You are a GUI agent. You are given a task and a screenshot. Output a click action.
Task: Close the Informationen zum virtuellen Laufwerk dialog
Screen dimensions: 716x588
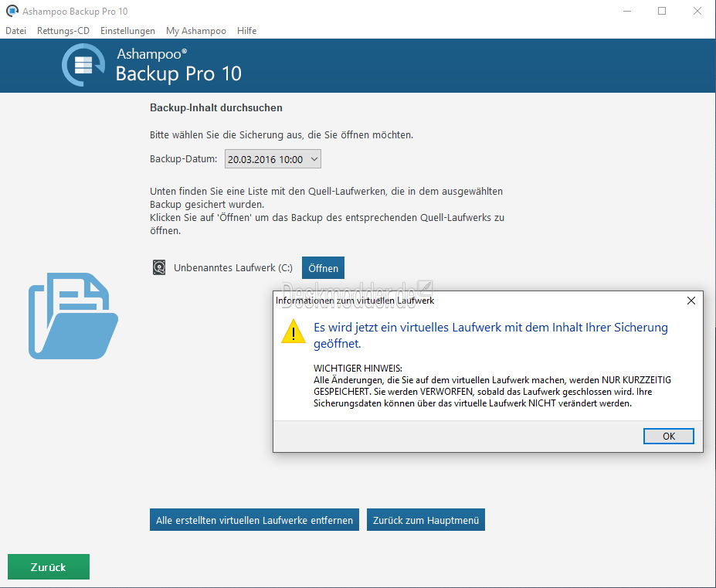click(691, 301)
